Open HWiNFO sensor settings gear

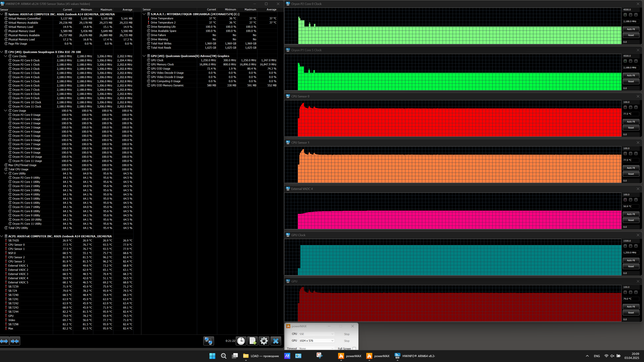(264, 341)
